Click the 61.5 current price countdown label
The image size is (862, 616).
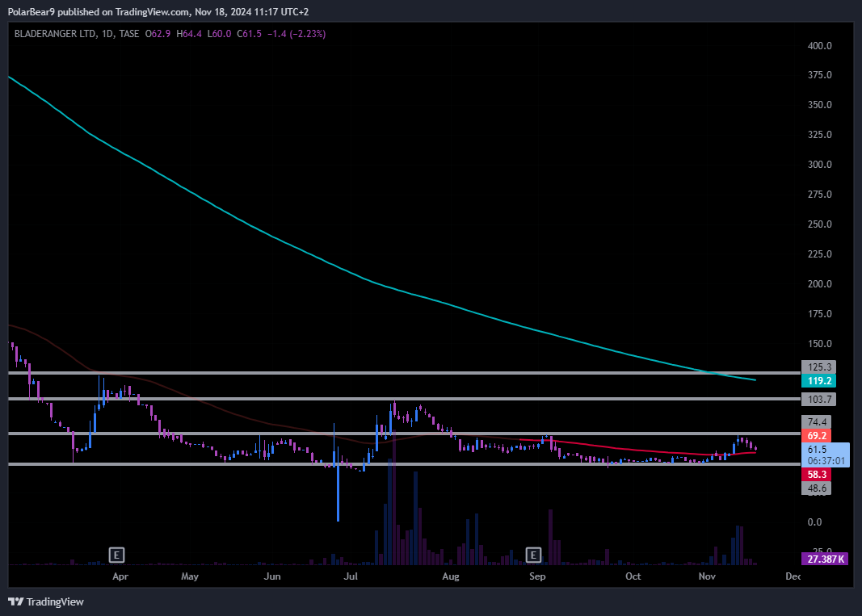[826, 455]
